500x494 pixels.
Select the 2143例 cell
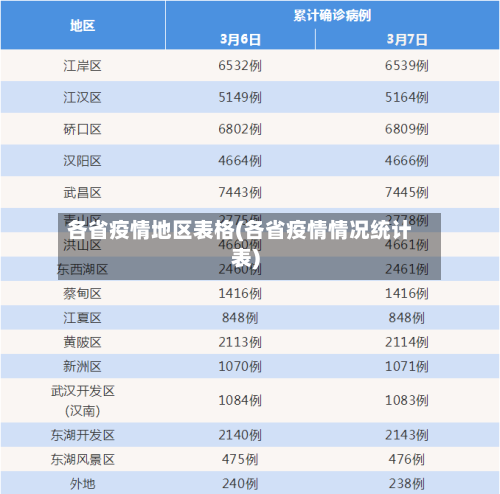click(x=407, y=435)
